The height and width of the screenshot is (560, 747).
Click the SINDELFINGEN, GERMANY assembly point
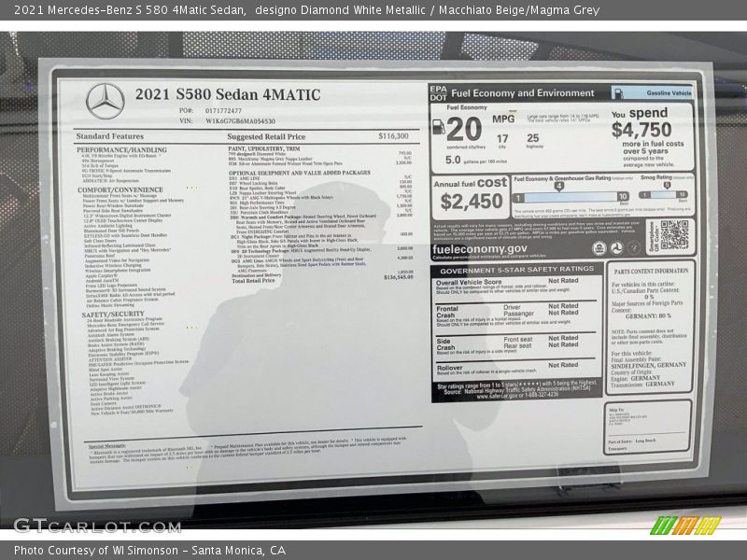[648, 365]
